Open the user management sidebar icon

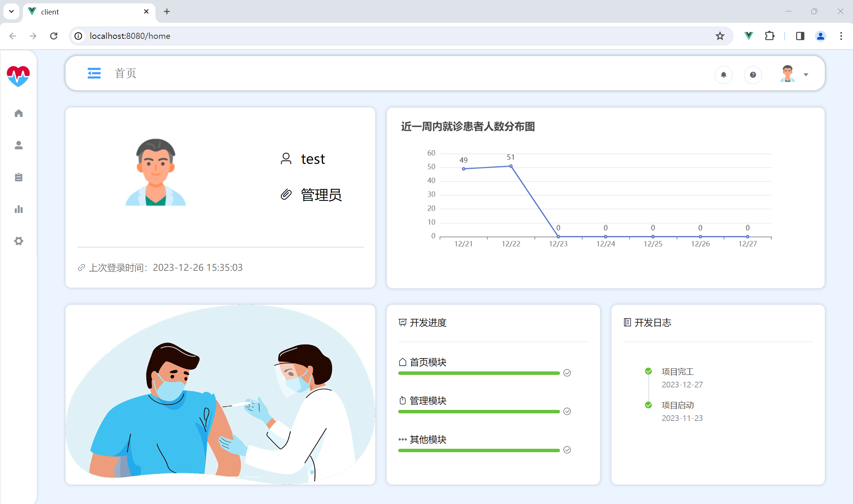coord(19,145)
